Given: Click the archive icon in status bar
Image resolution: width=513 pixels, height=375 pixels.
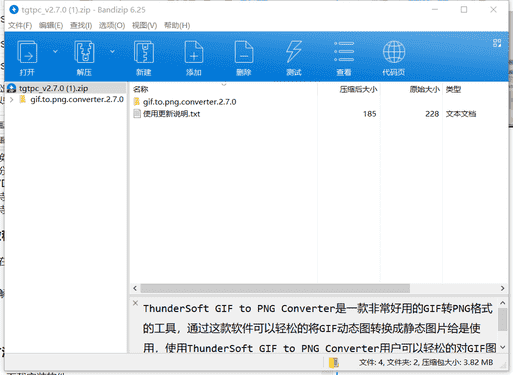Looking at the screenshot, I should click(x=333, y=363).
